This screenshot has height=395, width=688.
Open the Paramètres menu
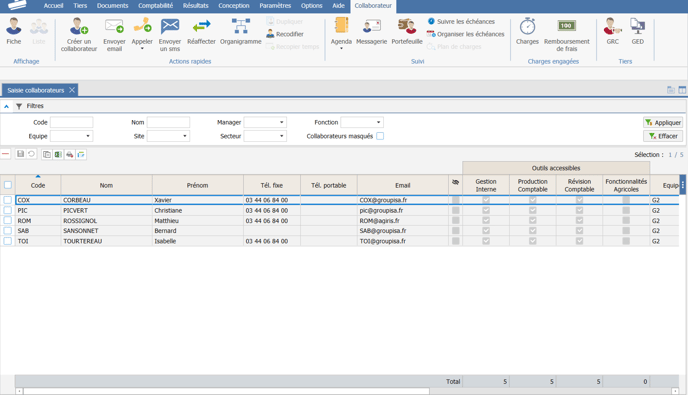275,6
